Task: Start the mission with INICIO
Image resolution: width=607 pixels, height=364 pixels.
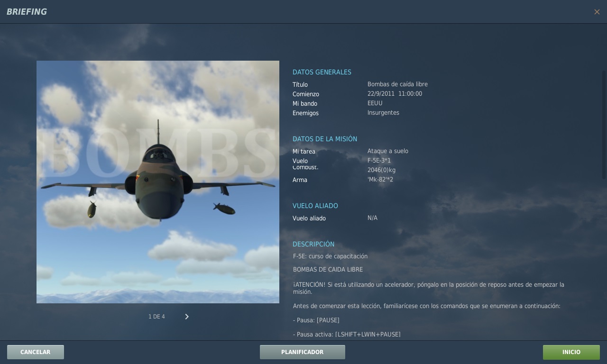Action: 571,352
